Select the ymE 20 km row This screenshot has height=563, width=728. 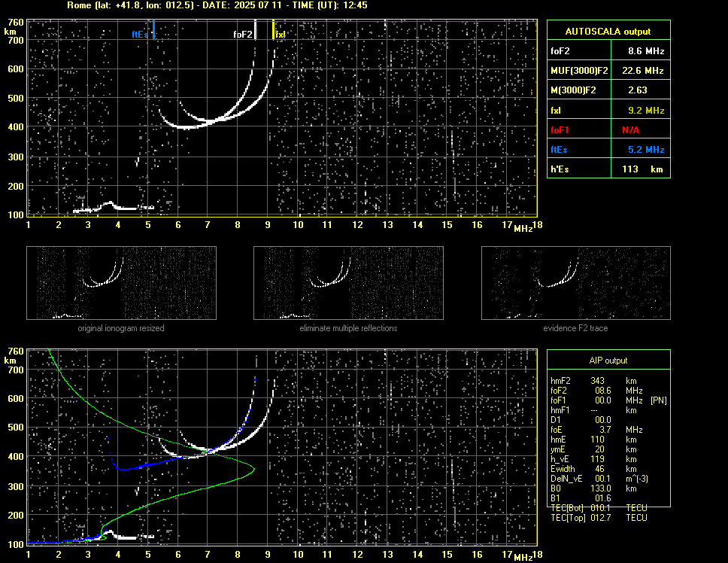[x=593, y=449]
